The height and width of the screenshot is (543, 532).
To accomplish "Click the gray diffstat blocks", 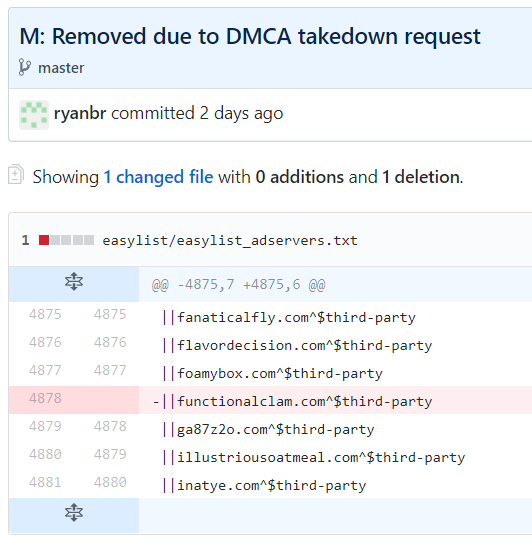I will click(x=72, y=240).
